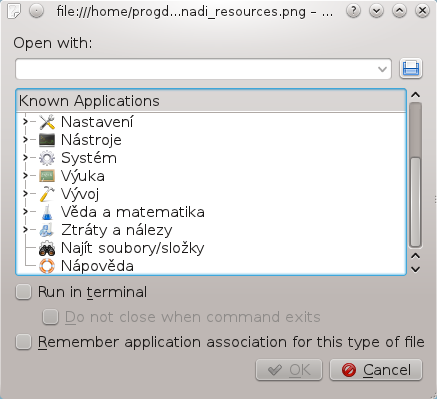Expand the Nastavení category
This screenshot has height=399, width=437.
coord(25,122)
